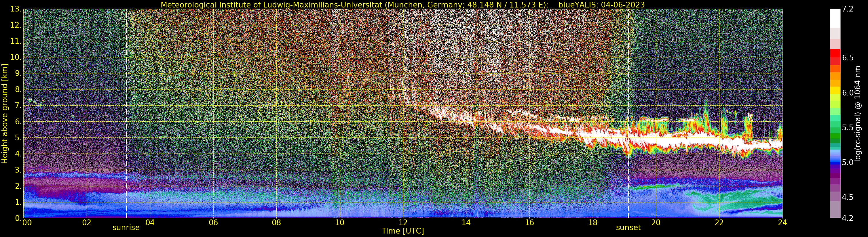
Task: Click the height axis tick label '5.'
Action: 18,138
